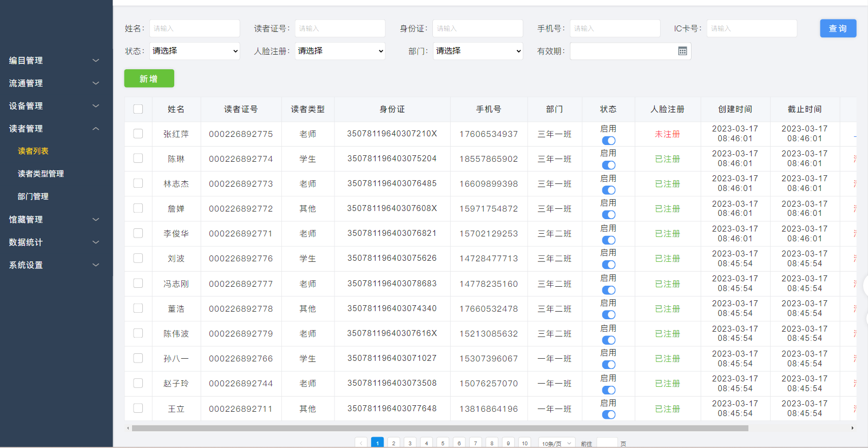The height and width of the screenshot is (448, 868).
Task: Click 已注册 status in 陈琳 row
Action: point(667,159)
